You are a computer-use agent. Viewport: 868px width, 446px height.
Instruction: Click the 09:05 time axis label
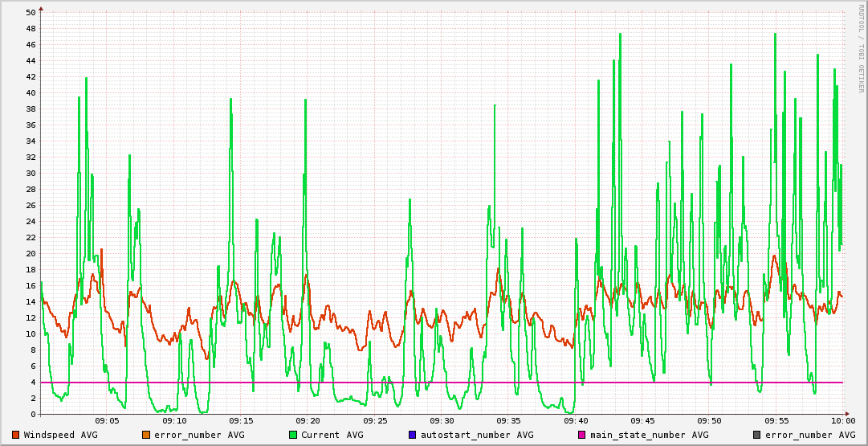pyautogui.click(x=108, y=420)
